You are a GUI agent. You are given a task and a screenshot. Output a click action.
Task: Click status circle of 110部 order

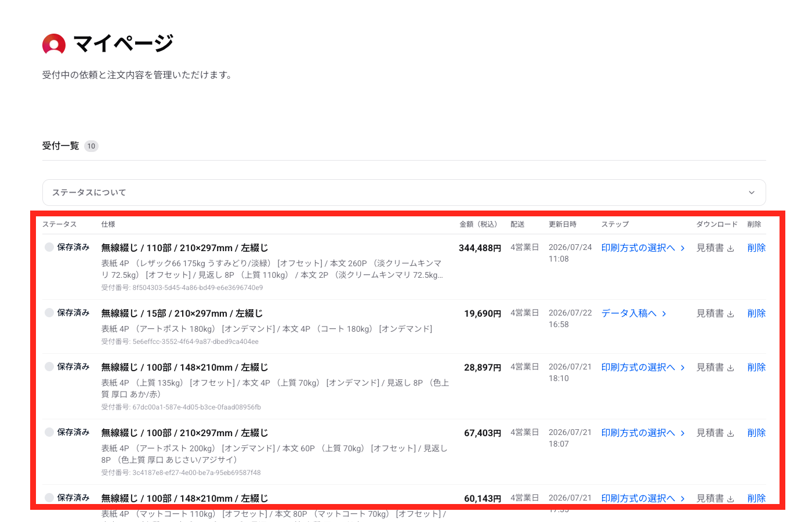click(49, 247)
